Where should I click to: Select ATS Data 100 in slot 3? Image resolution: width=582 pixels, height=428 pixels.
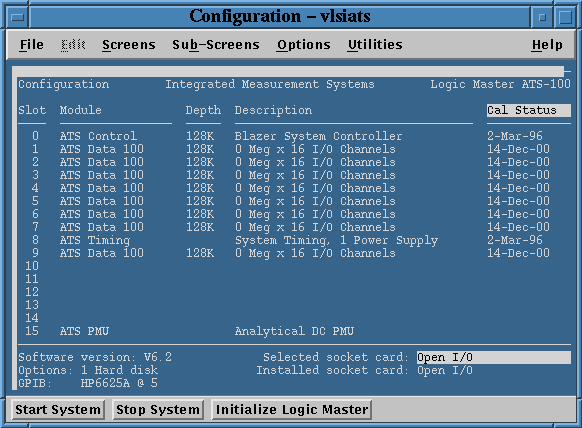click(x=102, y=175)
